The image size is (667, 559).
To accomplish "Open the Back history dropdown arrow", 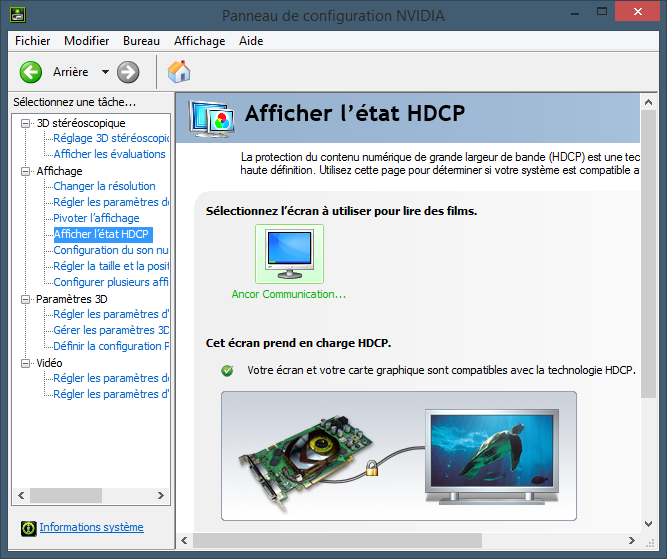I will click(x=105, y=72).
